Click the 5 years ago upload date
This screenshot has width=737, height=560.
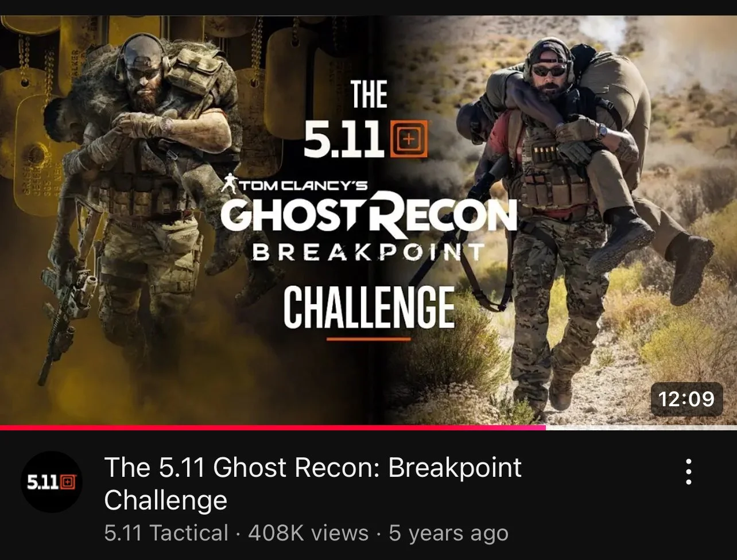[448, 533]
